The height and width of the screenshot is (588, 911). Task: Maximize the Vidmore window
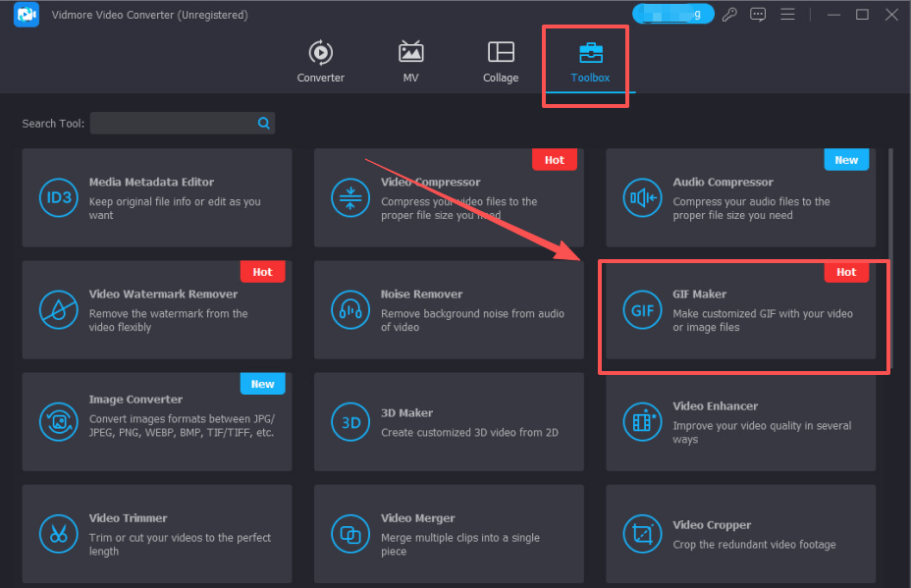point(862,15)
